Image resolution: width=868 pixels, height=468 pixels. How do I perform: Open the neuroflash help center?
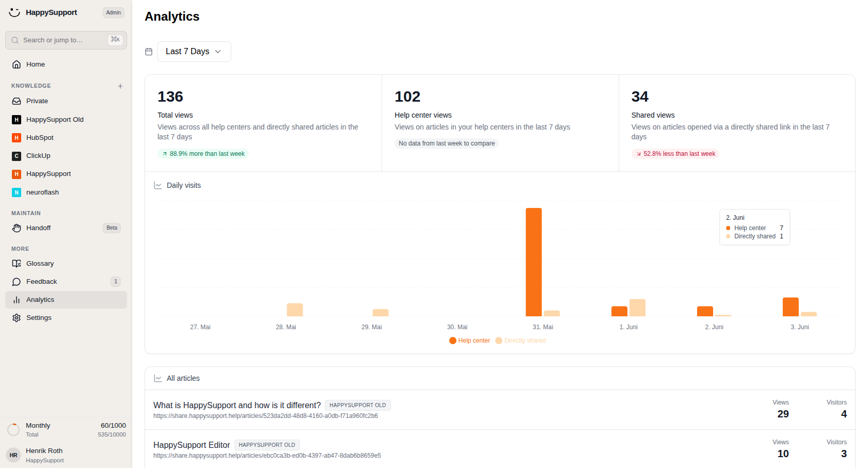tap(66, 192)
